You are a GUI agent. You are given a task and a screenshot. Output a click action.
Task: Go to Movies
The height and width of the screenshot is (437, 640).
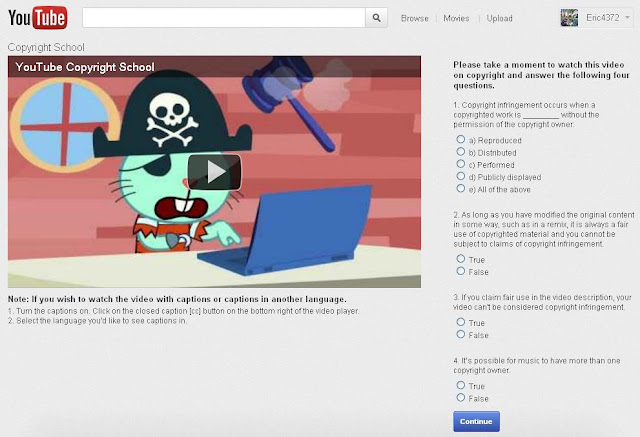tap(456, 18)
